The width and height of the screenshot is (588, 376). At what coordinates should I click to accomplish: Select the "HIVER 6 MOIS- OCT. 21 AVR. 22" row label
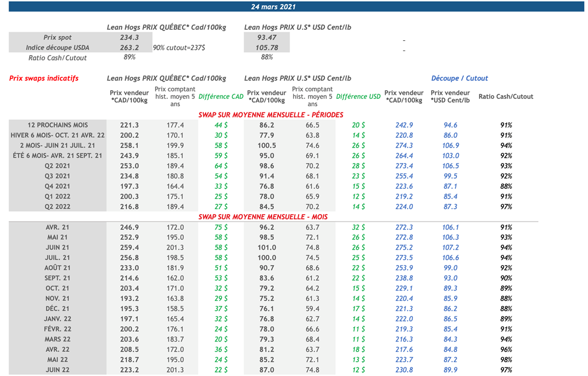(57, 135)
